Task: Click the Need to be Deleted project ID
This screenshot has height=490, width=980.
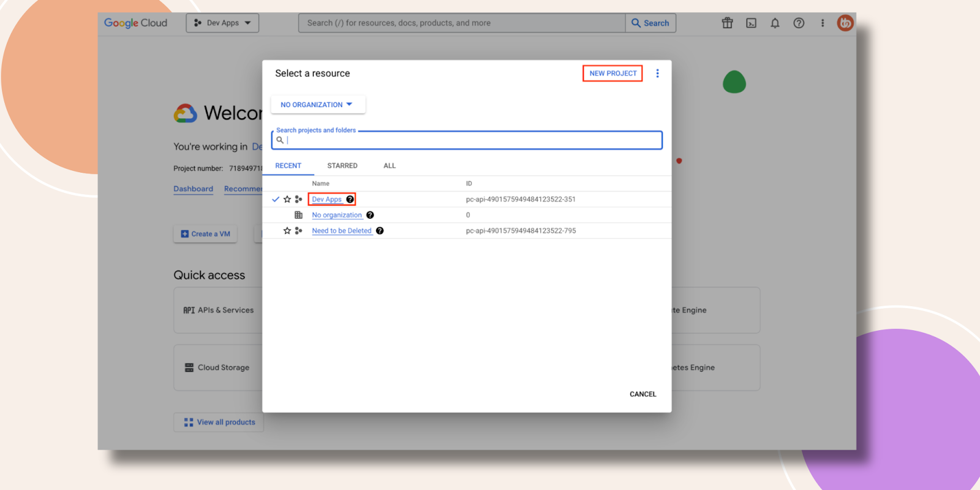Action: 521,231
